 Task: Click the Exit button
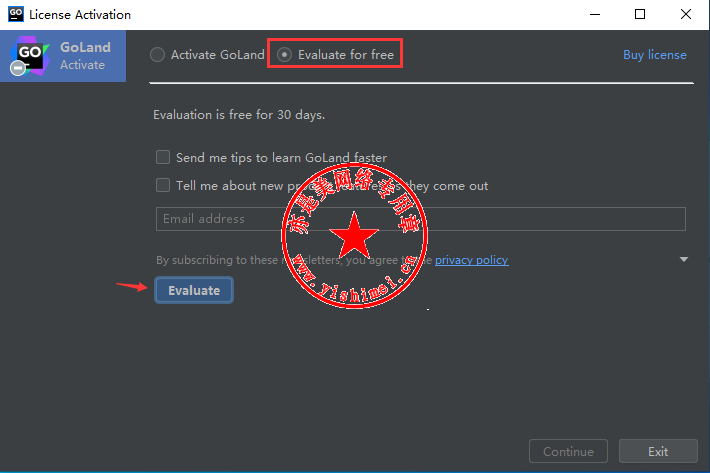pyautogui.click(x=658, y=451)
